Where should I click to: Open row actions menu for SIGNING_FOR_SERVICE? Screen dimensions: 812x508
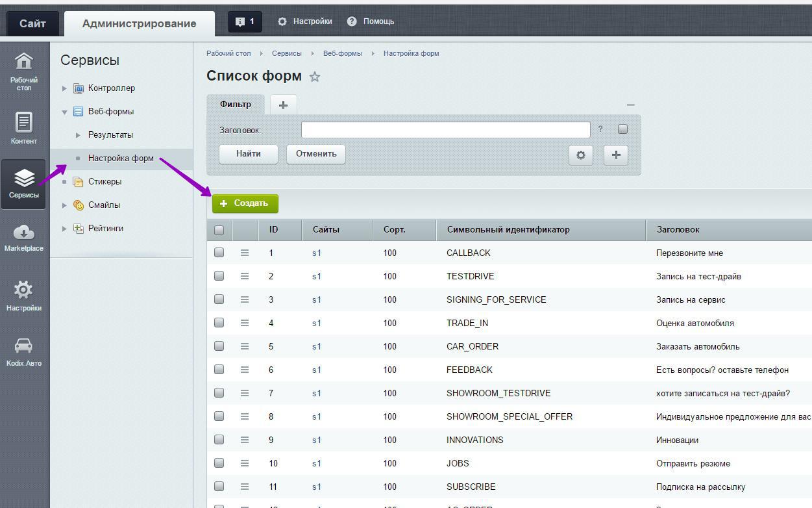[x=245, y=299]
